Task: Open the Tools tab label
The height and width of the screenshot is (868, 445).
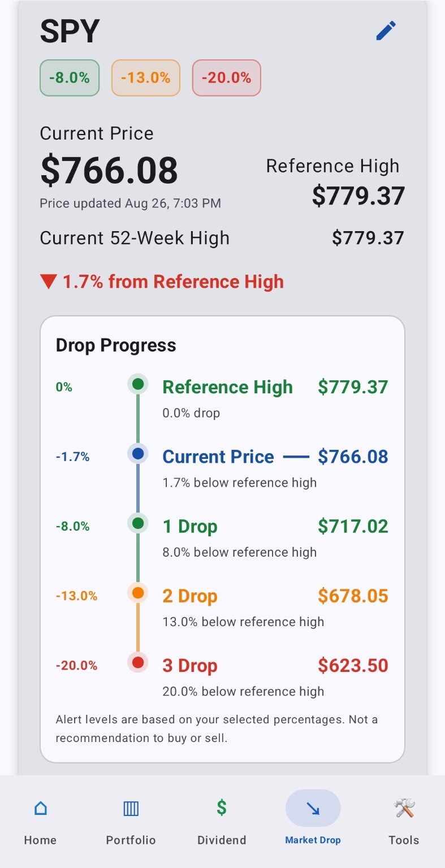Action: (x=404, y=840)
